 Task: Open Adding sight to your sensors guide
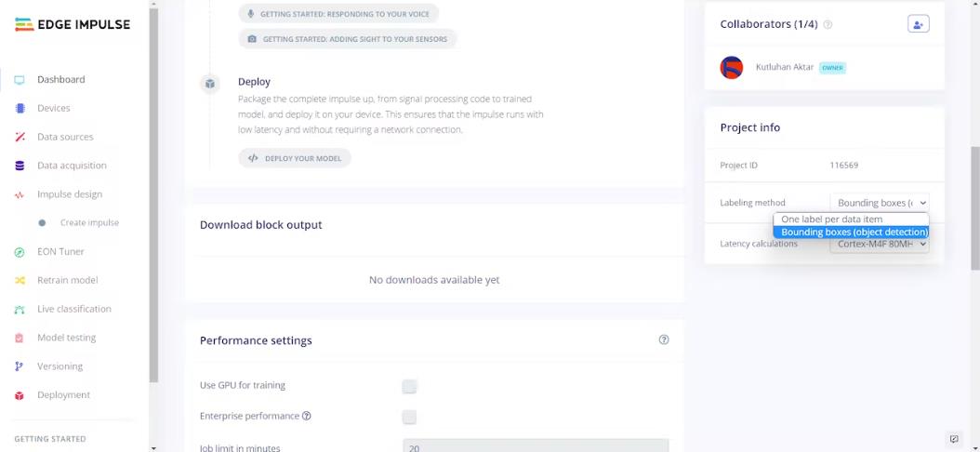pyautogui.click(x=348, y=39)
